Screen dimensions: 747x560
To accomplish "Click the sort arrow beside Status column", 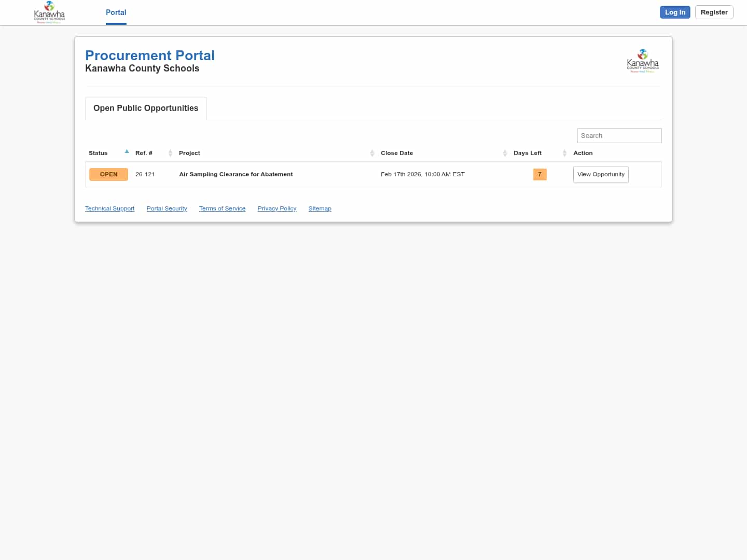I will pos(127,151).
